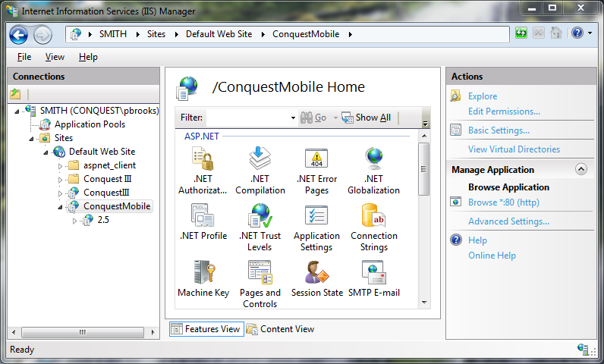Open the Help toolbar dropdown arrow
604x364 pixels.
[590, 33]
